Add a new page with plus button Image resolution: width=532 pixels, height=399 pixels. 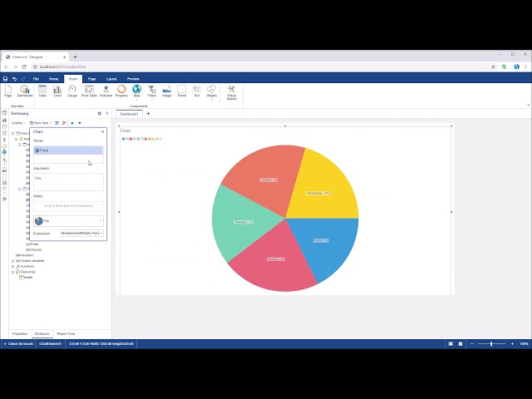(148, 114)
